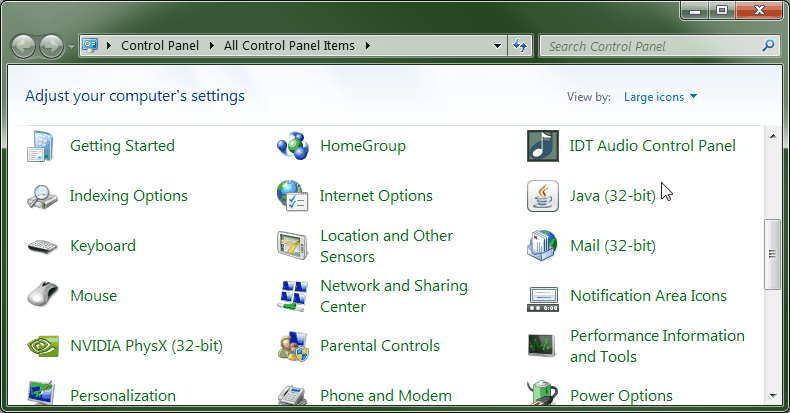Open Performance Information and Tools link
This screenshot has height=413, width=790.
(657, 346)
